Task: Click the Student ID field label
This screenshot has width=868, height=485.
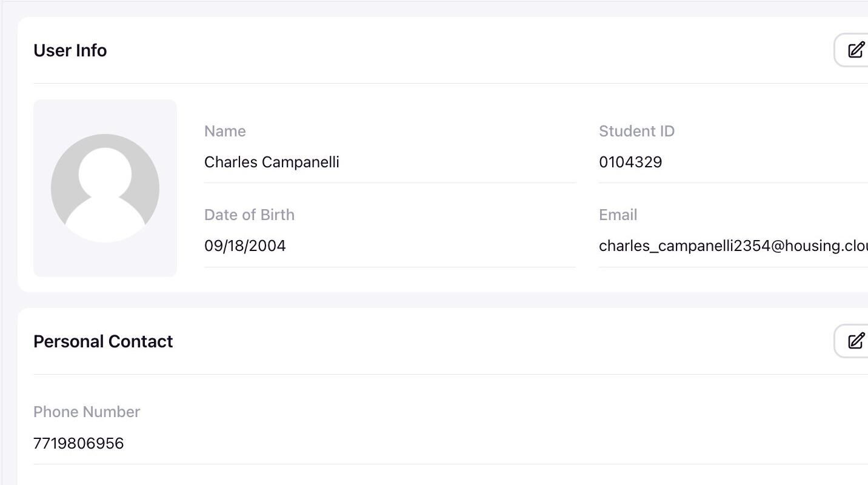Action: pyautogui.click(x=636, y=131)
